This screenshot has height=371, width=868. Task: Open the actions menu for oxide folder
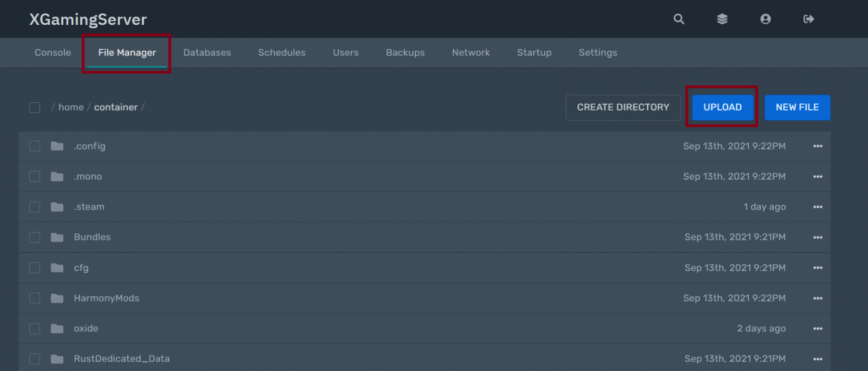818,328
